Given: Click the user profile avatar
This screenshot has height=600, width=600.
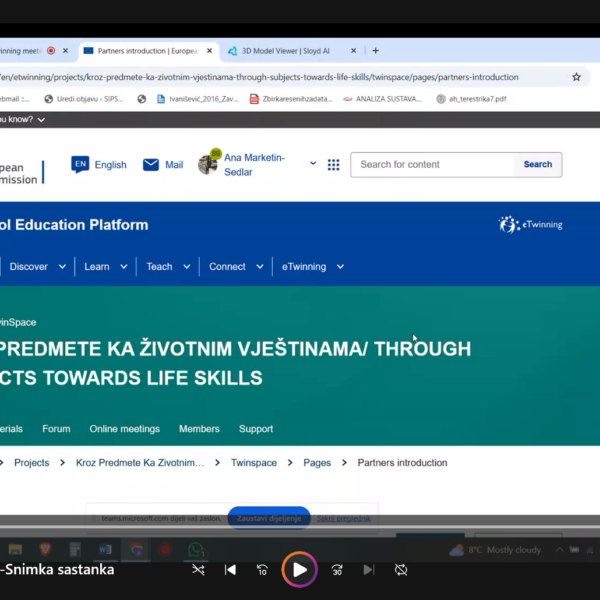Looking at the screenshot, I should tap(208, 164).
